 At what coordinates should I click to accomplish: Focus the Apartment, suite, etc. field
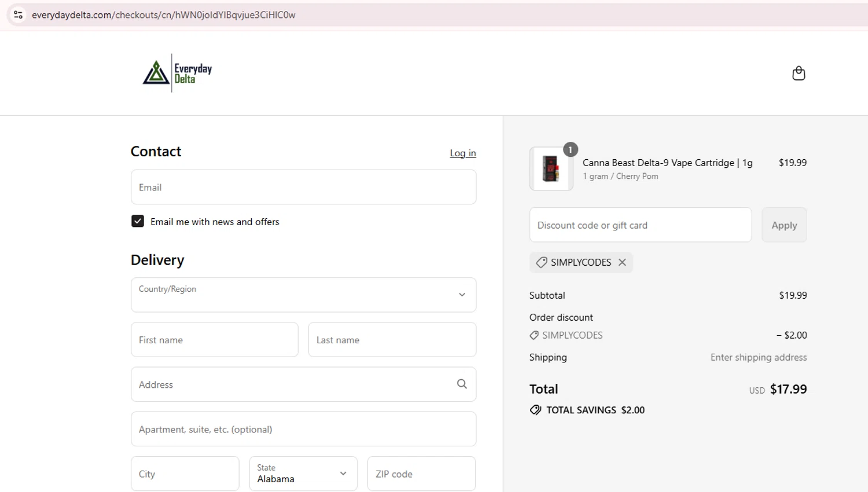point(303,429)
